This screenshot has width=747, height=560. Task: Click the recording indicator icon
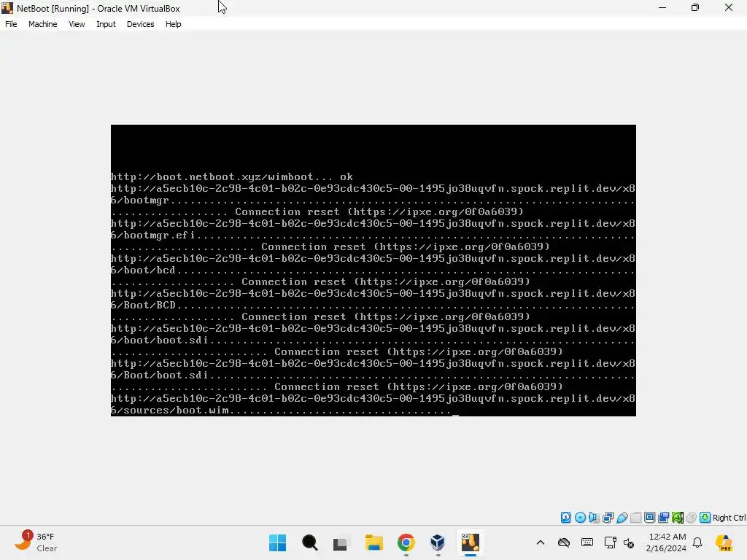663,518
